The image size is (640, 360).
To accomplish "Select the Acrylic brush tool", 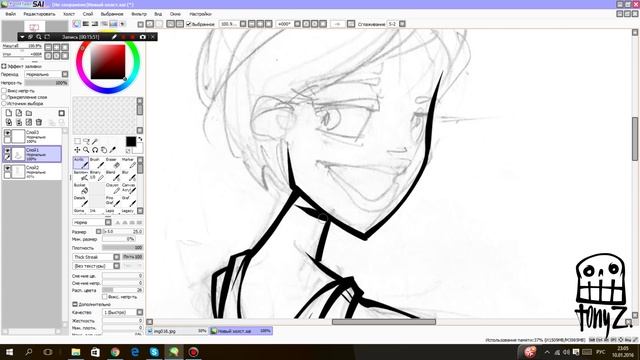I will tap(81, 163).
